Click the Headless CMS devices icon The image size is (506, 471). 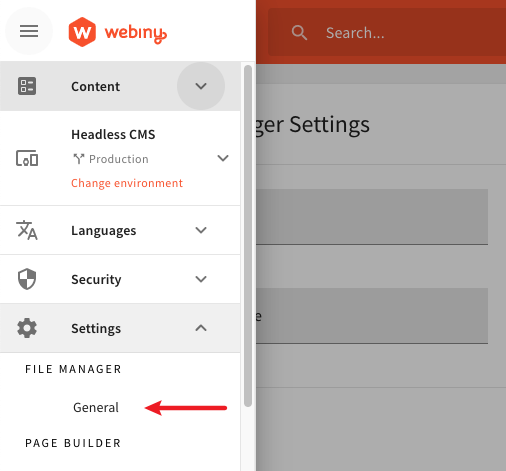click(x=27, y=158)
